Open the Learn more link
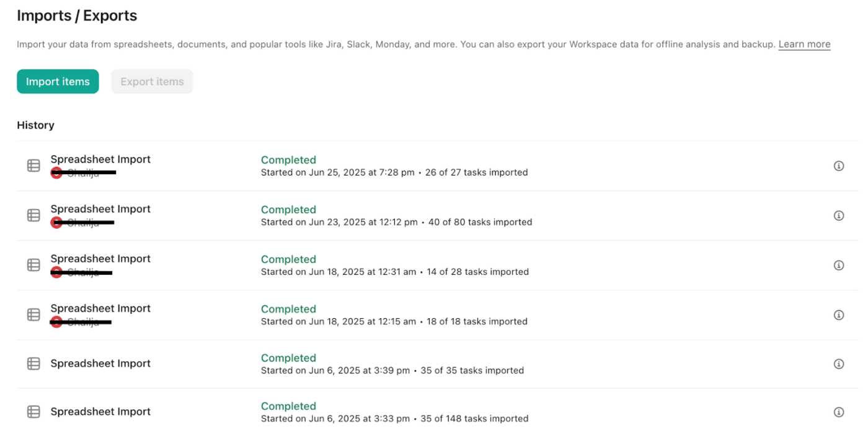Viewport: 868px width, 436px height. pyautogui.click(x=804, y=44)
